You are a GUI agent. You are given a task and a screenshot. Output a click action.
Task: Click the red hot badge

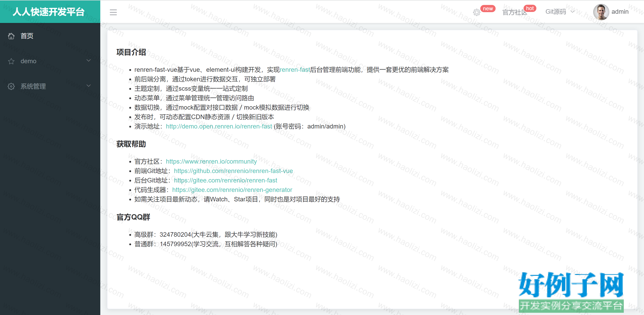click(x=530, y=9)
